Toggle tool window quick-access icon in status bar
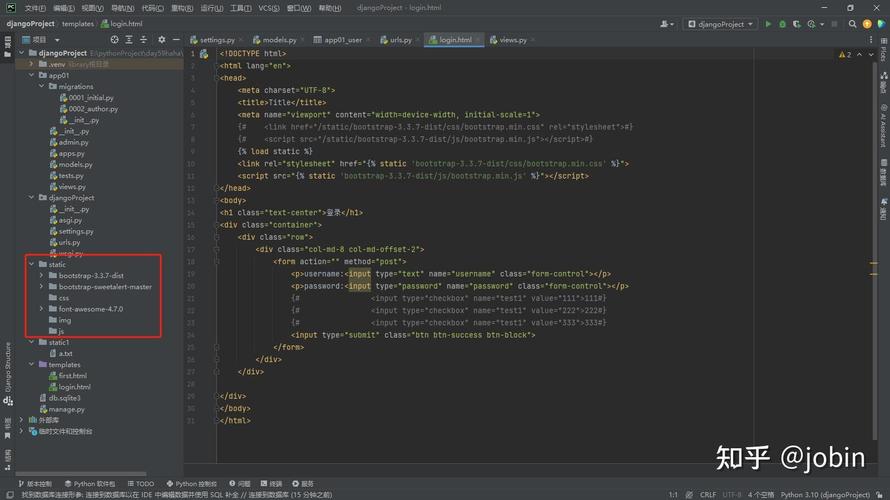Viewport: 890px width, 500px height. tap(10, 495)
